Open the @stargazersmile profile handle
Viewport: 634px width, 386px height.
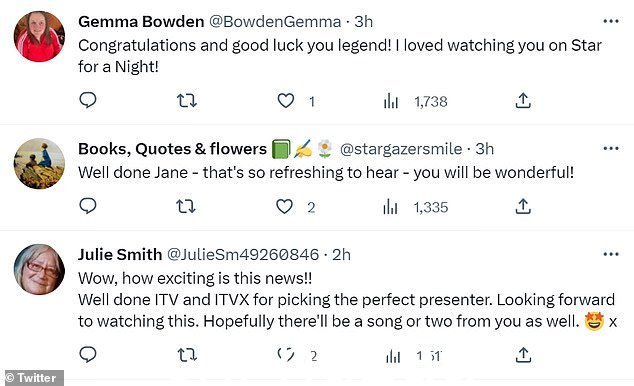pos(401,149)
